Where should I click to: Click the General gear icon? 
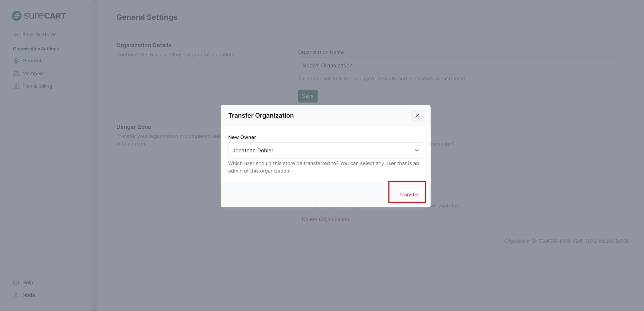click(x=16, y=61)
